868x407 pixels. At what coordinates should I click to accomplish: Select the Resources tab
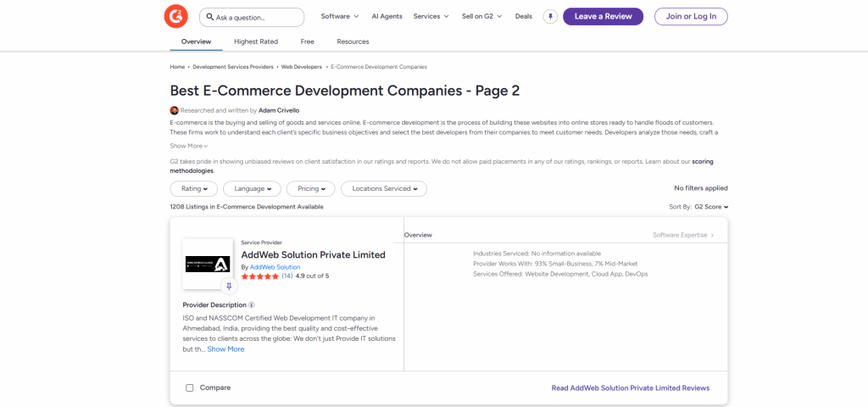pyautogui.click(x=353, y=42)
